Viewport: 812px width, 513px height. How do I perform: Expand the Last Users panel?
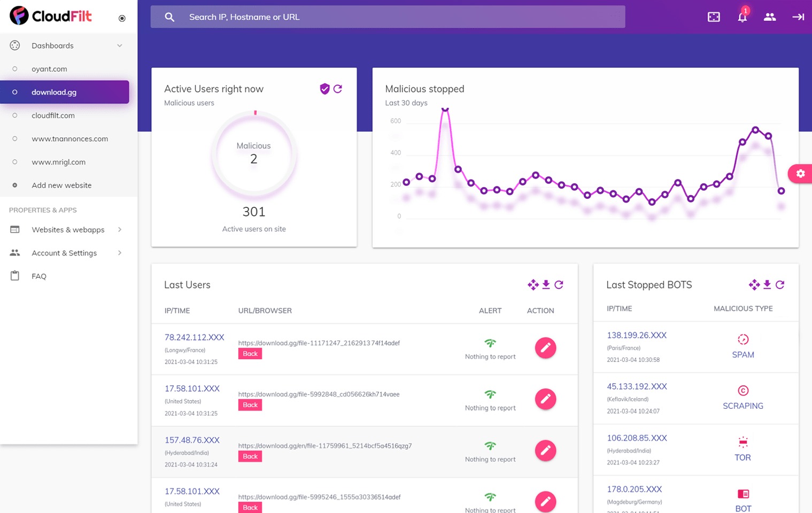(533, 285)
